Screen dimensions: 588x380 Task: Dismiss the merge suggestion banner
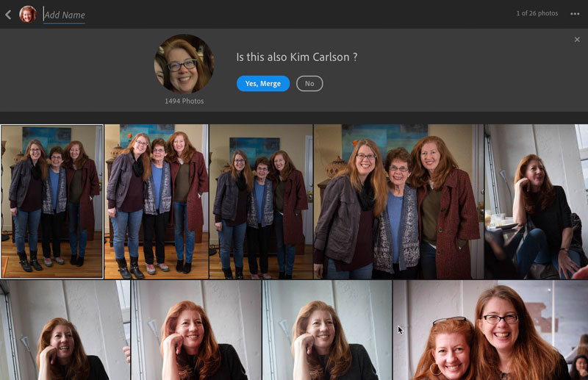(577, 40)
